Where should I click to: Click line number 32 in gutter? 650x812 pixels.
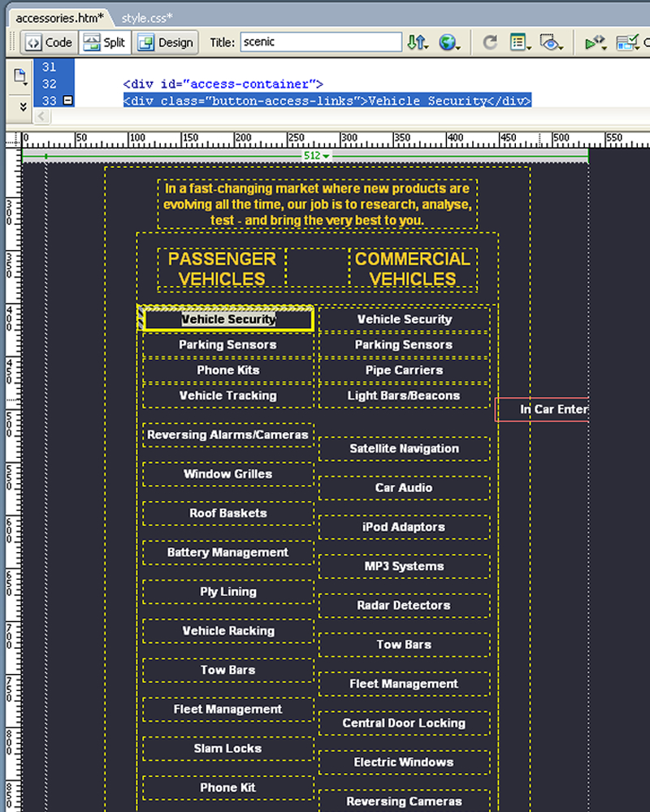tap(50, 84)
